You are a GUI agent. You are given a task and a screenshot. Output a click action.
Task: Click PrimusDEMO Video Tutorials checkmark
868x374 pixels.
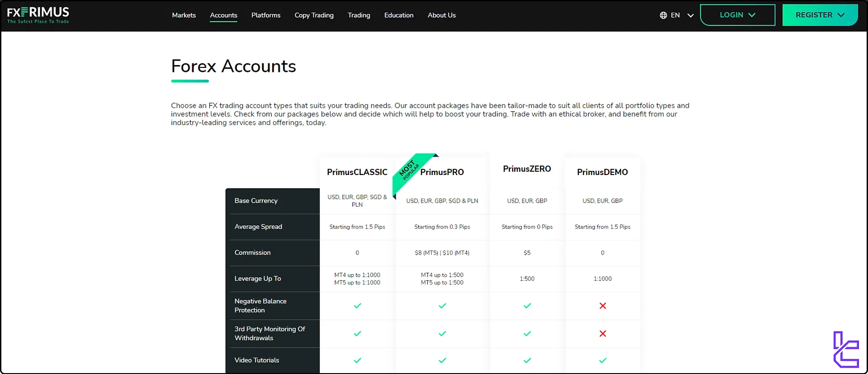point(603,360)
